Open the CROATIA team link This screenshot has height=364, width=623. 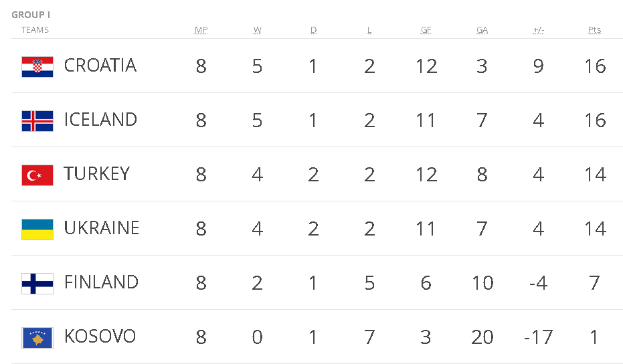(100, 66)
